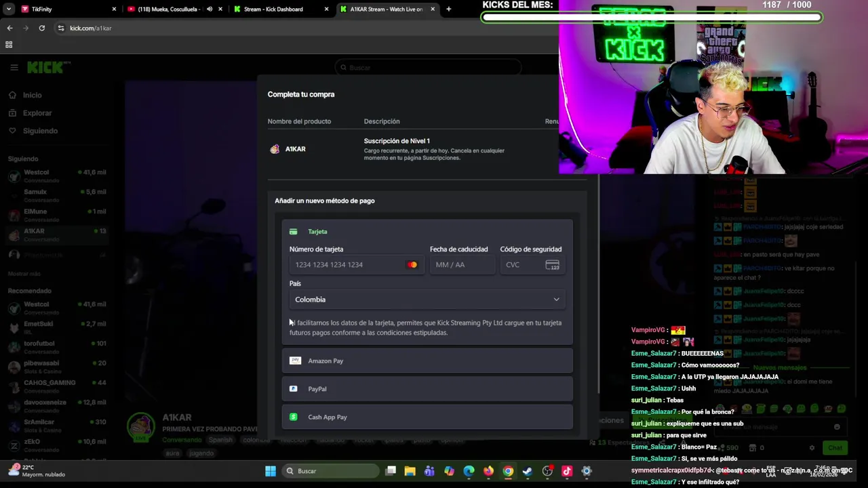Switch to Stream - Kick Dashboard tab

(281, 9)
